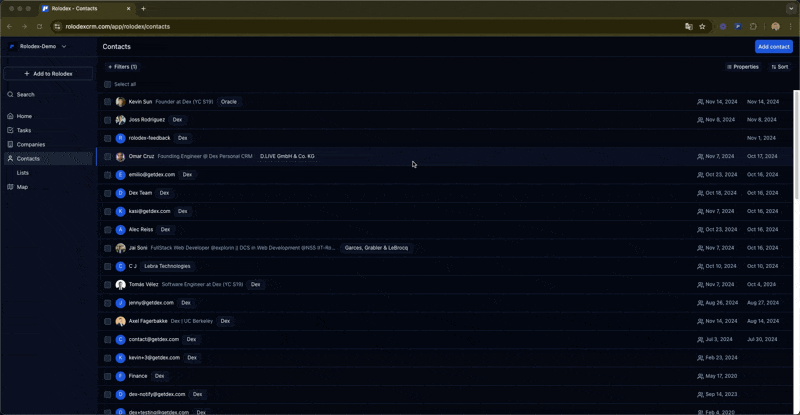Check the Omar Cruz row checkbox
The image size is (800, 415).
[107, 157]
